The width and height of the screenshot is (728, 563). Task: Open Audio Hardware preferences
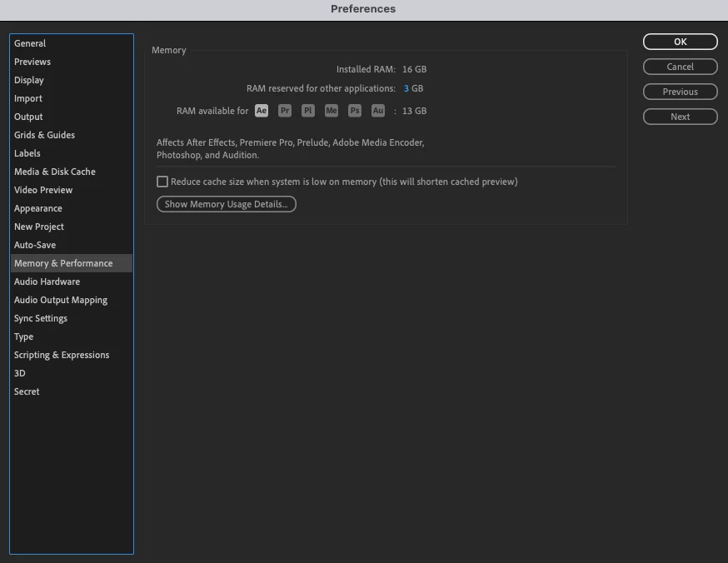coord(72,281)
